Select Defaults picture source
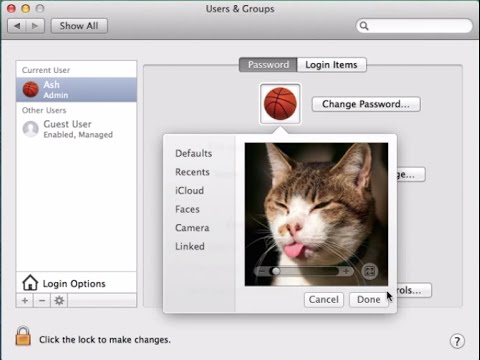The width and height of the screenshot is (480, 360). click(x=194, y=153)
